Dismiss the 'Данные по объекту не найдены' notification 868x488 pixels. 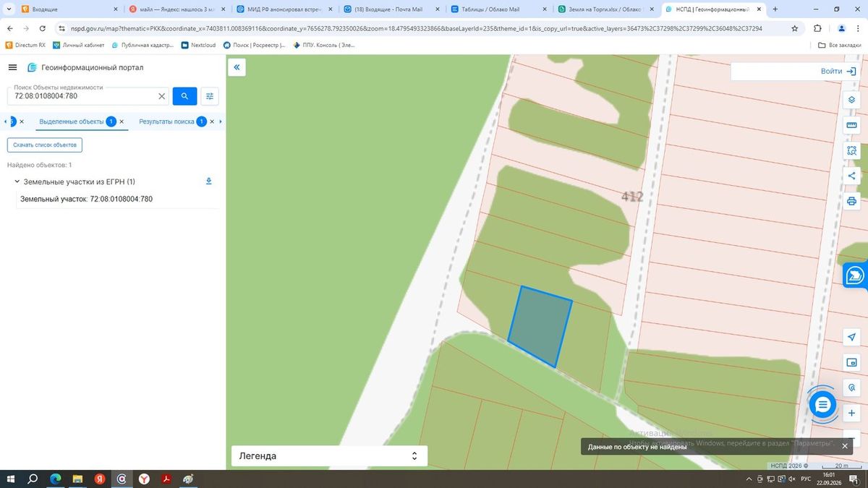845,446
